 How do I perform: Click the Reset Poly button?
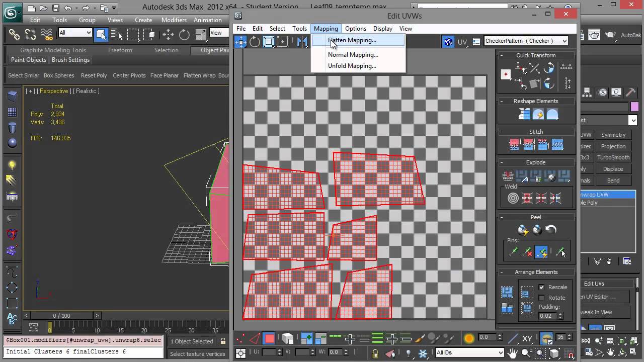pos(94,75)
